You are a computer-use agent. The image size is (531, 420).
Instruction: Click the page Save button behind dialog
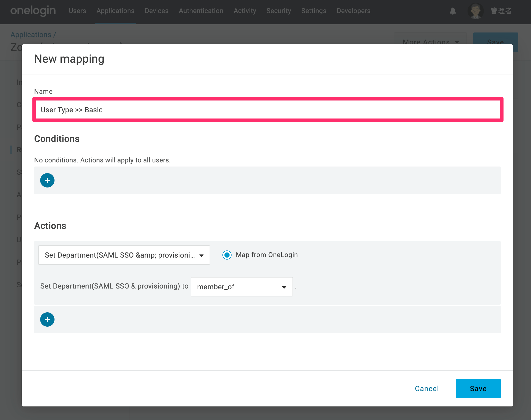tap(495, 42)
